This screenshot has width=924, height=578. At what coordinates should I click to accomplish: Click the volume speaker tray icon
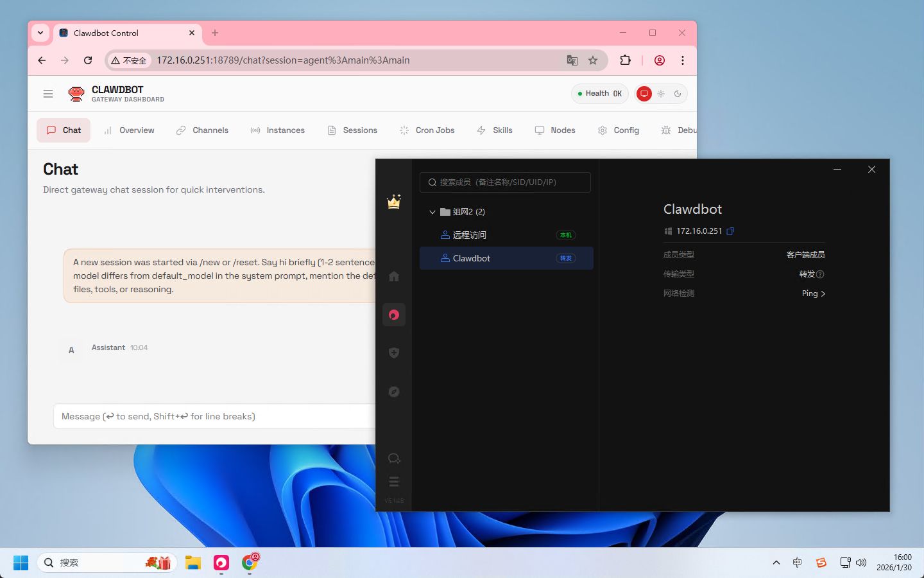pyautogui.click(x=861, y=563)
